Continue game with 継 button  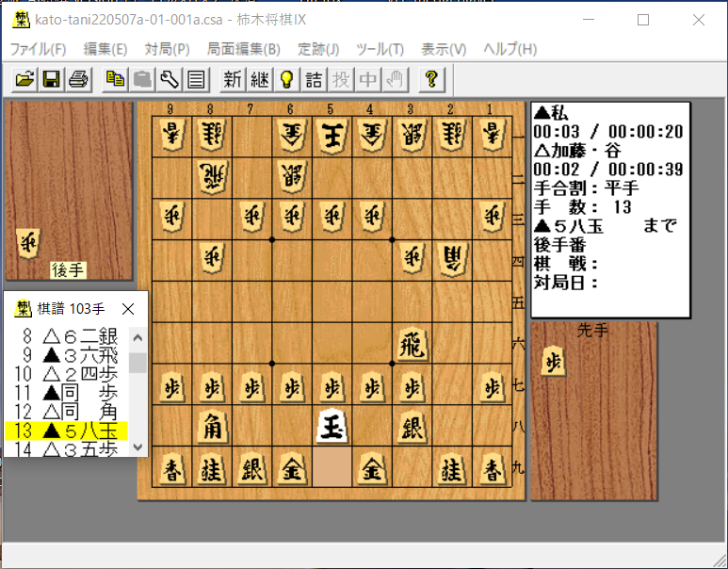[x=260, y=79]
